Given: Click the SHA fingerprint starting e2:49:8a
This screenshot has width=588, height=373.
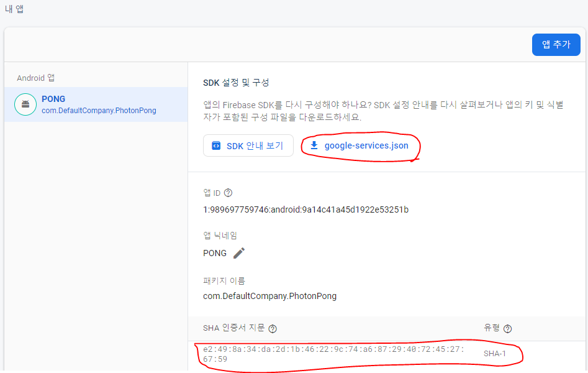Looking at the screenshot, I should click(333, 354).
